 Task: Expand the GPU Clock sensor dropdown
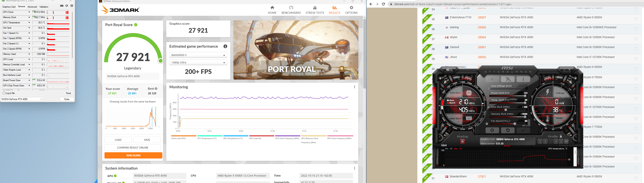pos(29,12)
